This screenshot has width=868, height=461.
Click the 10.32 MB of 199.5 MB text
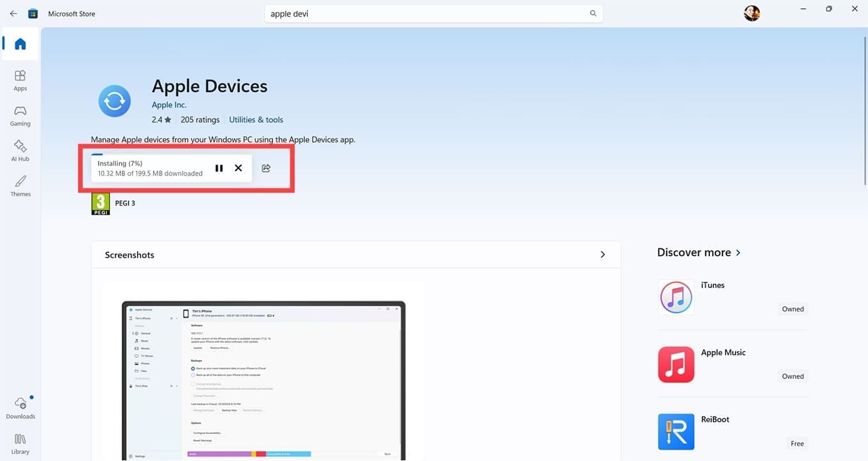150,174
